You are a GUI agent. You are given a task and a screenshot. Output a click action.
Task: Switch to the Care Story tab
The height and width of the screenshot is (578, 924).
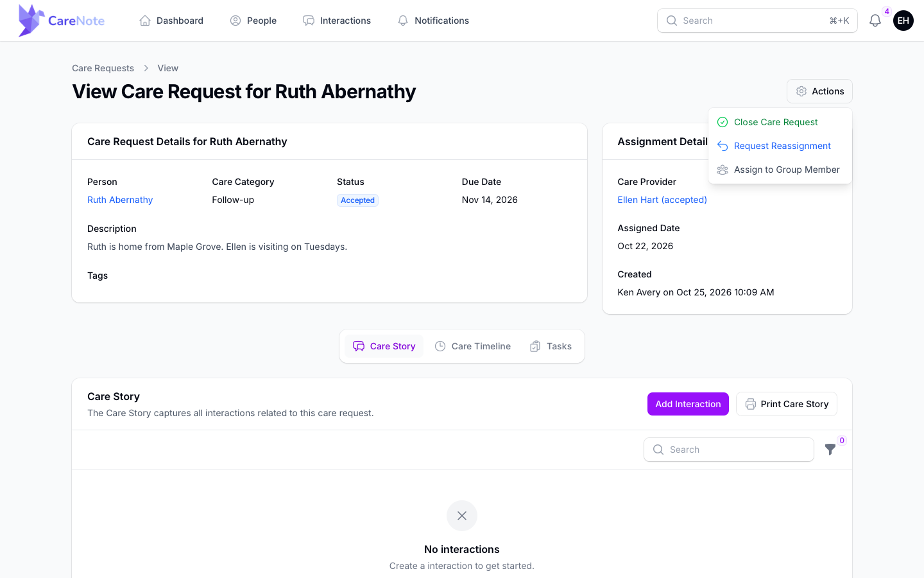click(384, 346)
